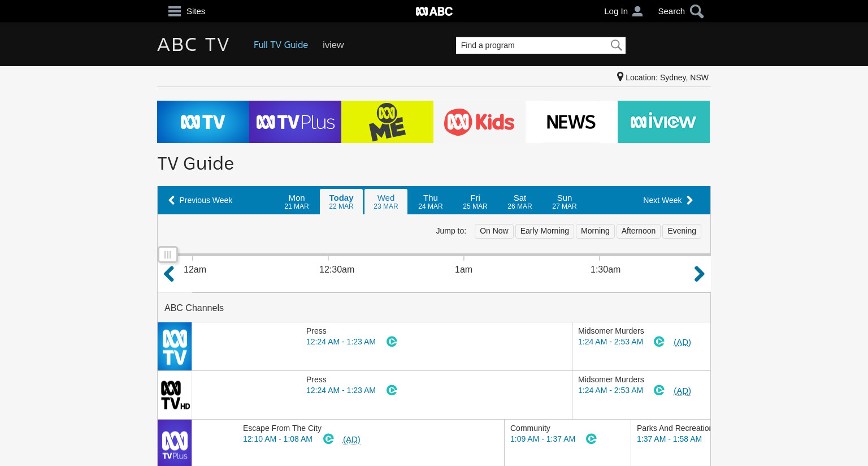Click the Search magnifier icon in top bar
The height and width of the screenshot is (466, 868).
(x=697, y=11)
